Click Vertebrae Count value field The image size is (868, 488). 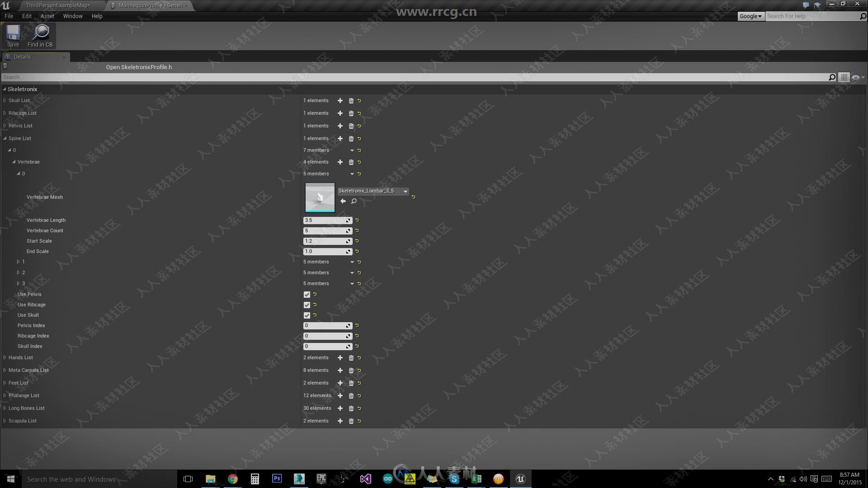click(x=327, y=231)
